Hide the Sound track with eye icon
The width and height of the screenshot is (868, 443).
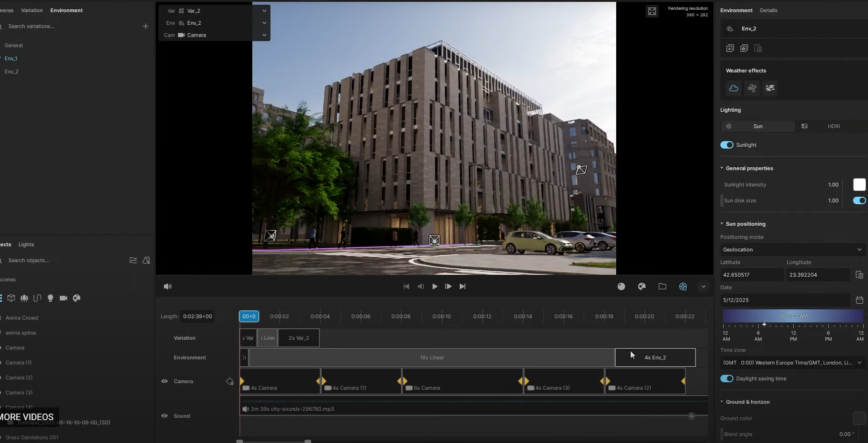tap(164, 416)
